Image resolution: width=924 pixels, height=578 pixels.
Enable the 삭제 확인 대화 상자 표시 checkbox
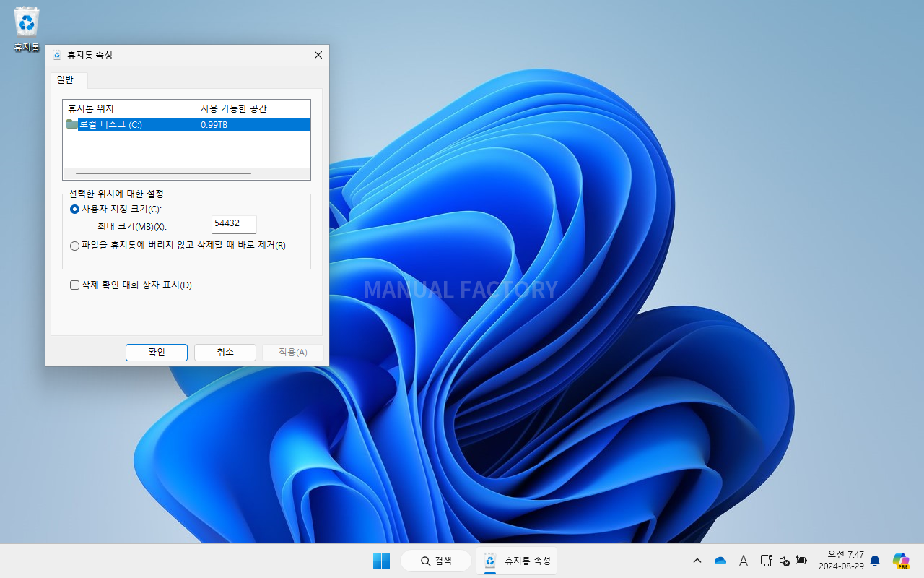coord(74,285)
